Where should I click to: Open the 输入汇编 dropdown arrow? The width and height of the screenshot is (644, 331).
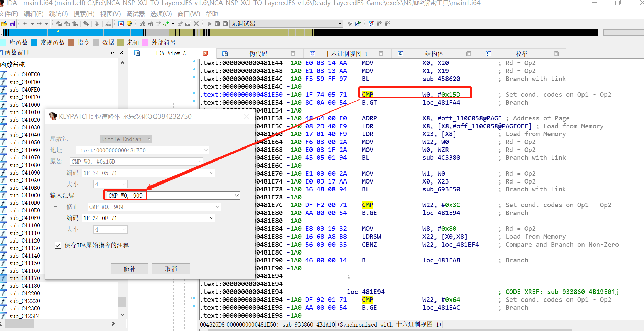point(237,196)
